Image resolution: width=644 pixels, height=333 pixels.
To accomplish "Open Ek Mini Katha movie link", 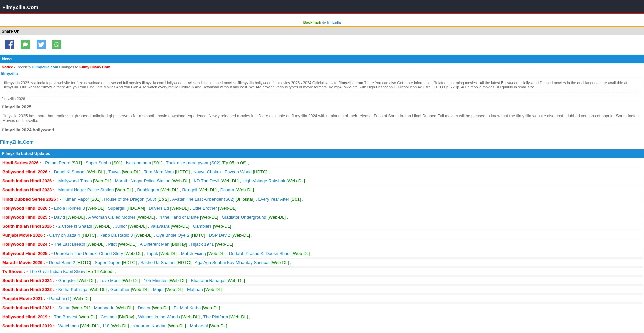I will point(187,308).
